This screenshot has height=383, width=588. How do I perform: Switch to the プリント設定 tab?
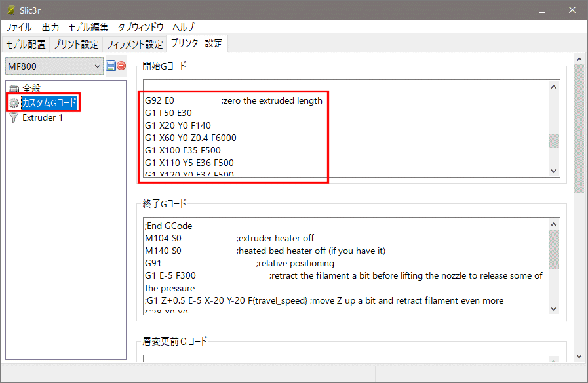click(x=76, y=45)
